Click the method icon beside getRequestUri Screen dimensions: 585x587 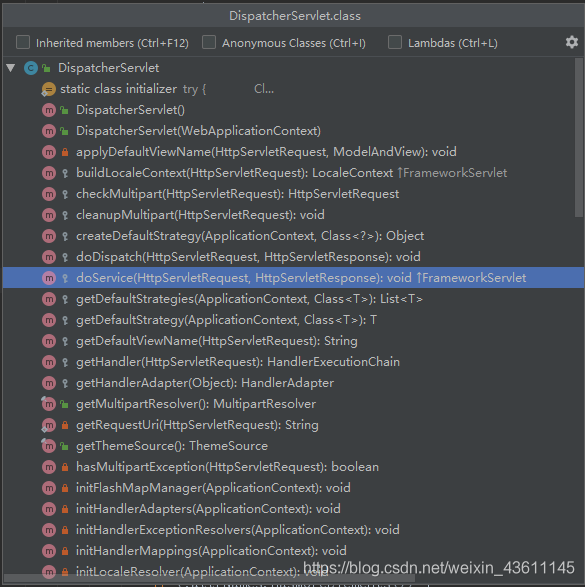point(49,425)
